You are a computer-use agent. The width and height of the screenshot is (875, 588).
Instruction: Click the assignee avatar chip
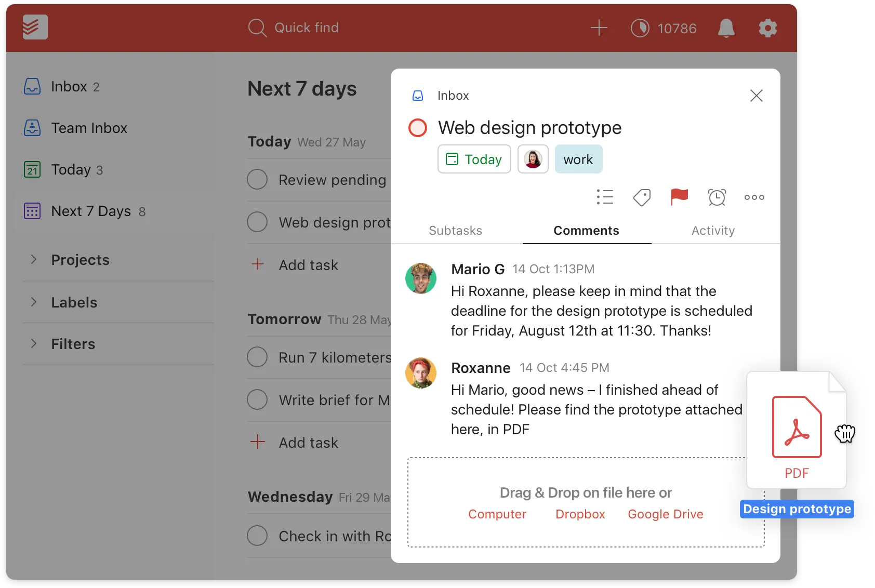(533, 159)
